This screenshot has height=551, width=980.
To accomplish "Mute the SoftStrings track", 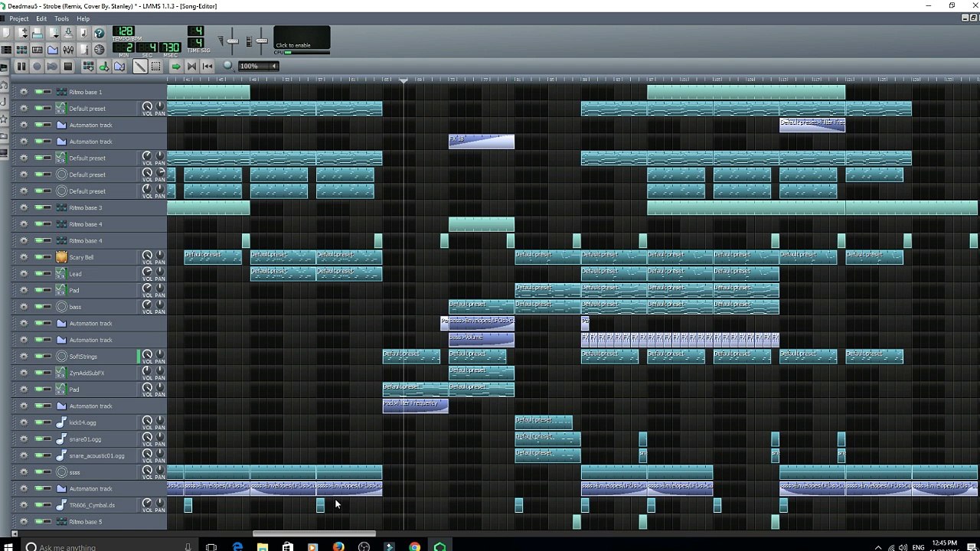I will click(38, 357).
